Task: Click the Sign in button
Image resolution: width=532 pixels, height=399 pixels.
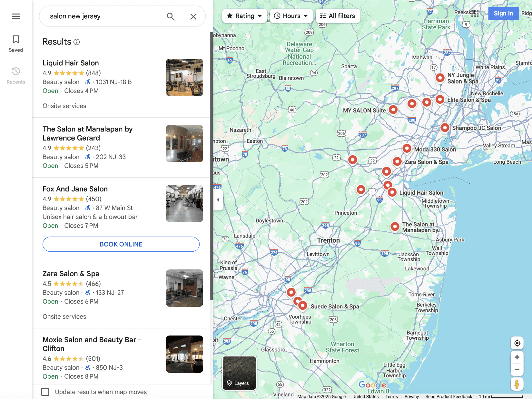Action: pos(503,14)
